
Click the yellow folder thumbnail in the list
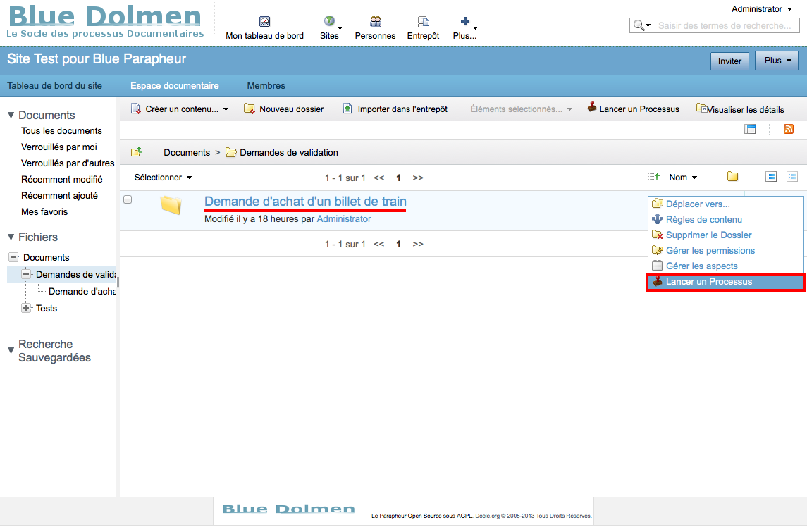tap(171, 205)
